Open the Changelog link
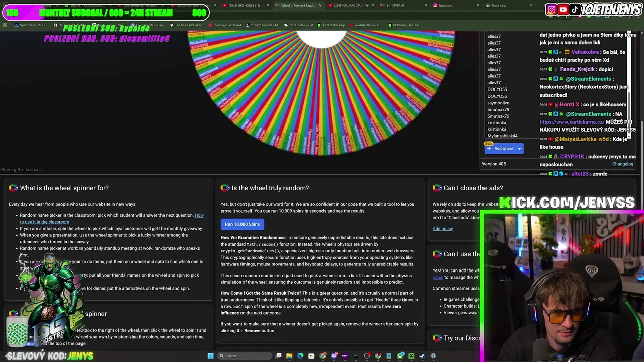644x362 pixels. tap(622, 164)
